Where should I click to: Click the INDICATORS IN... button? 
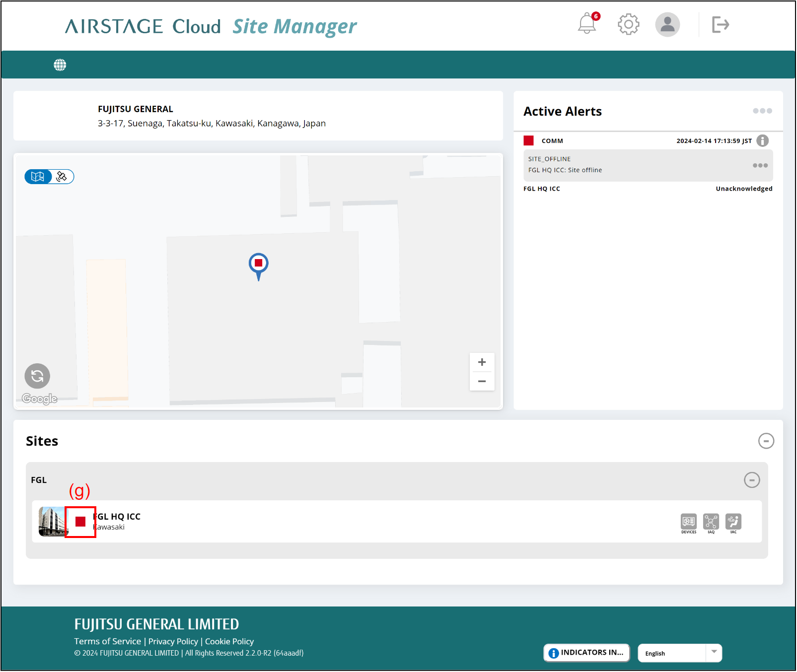[585, 653]
